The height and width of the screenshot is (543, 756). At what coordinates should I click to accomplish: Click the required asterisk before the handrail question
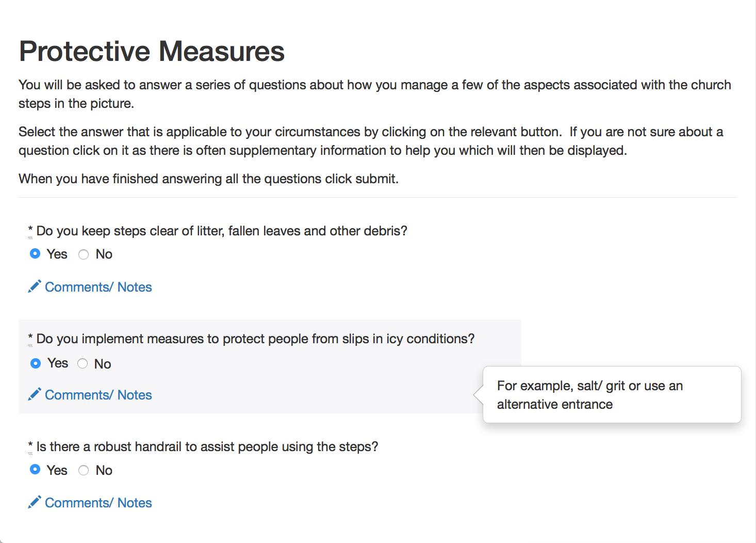click(x=30, y=445)
